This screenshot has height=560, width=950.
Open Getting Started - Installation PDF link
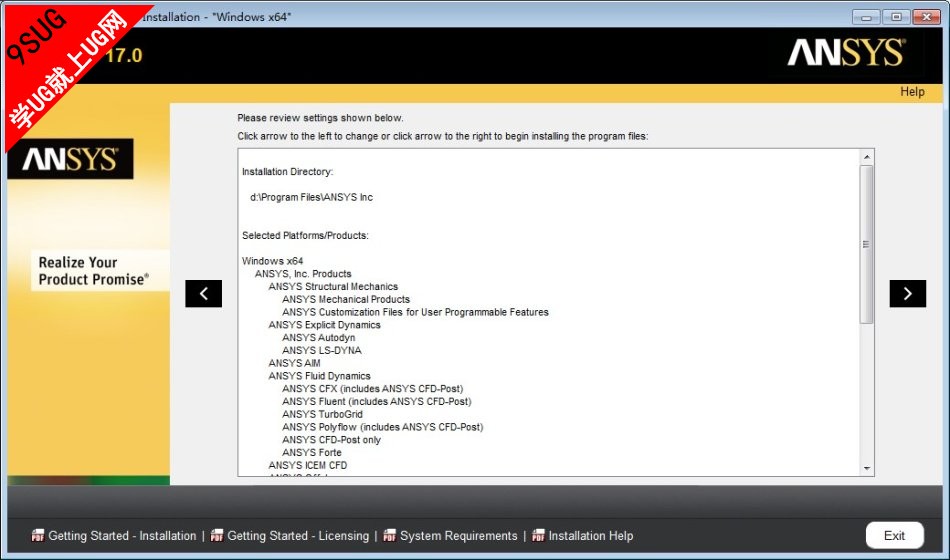[122, 536]
